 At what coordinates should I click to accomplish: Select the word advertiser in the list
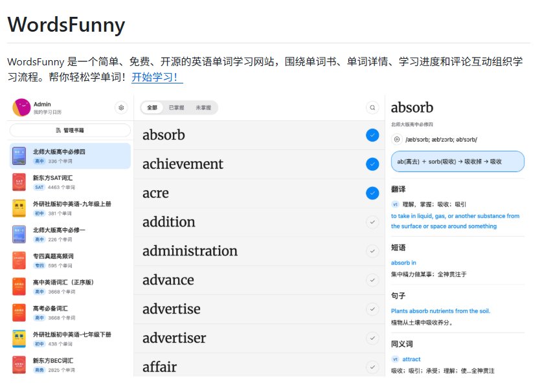[x=174, y=338]
